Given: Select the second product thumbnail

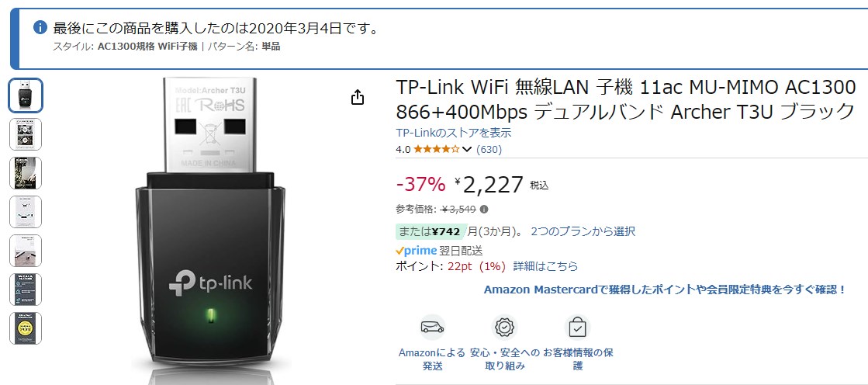Looking at the screenshot, I should pos(26,134).
